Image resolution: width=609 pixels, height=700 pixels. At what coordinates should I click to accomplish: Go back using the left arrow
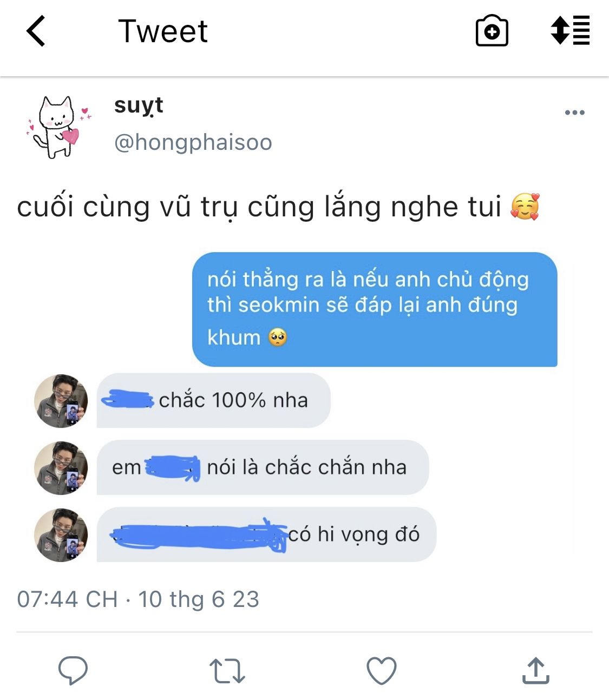click(x=36, y=31)
